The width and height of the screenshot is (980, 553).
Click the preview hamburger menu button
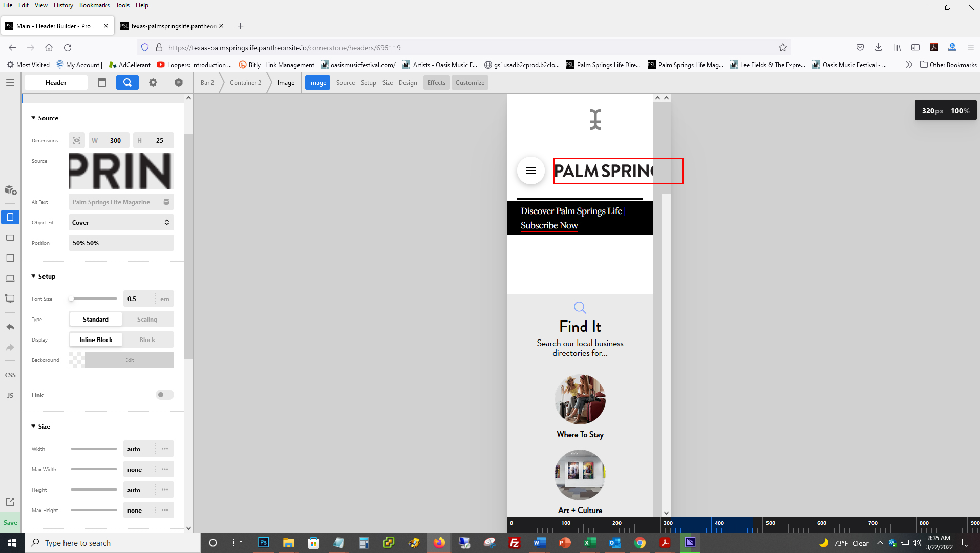click(x=531, y=171)
